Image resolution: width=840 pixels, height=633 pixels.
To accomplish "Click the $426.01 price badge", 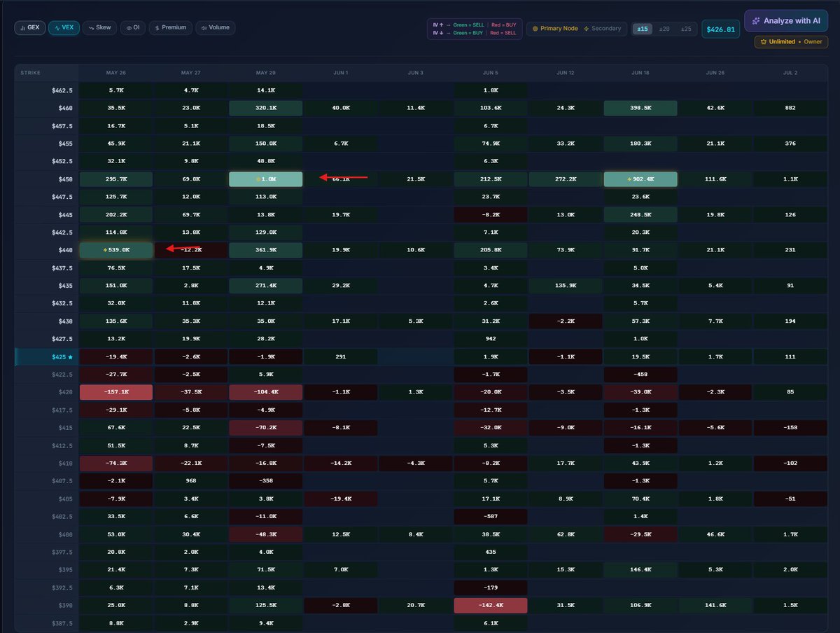I will pos(720,29).
